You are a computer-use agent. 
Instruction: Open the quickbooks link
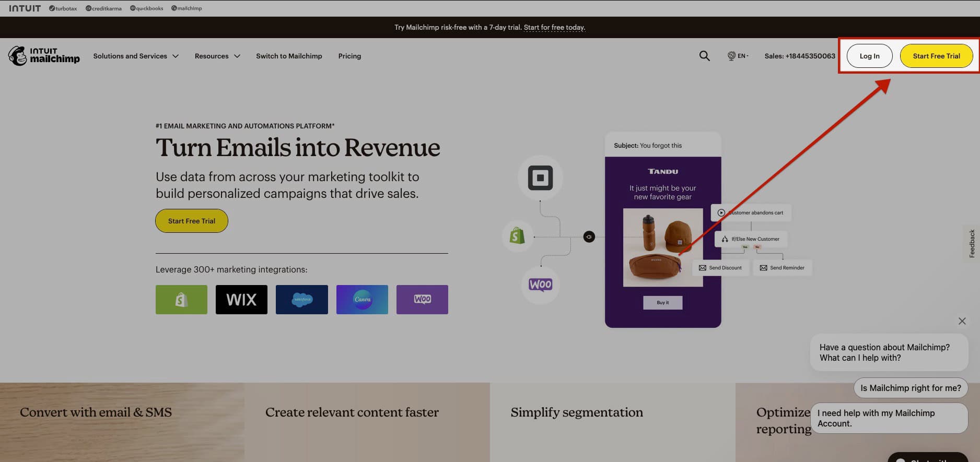146,8
